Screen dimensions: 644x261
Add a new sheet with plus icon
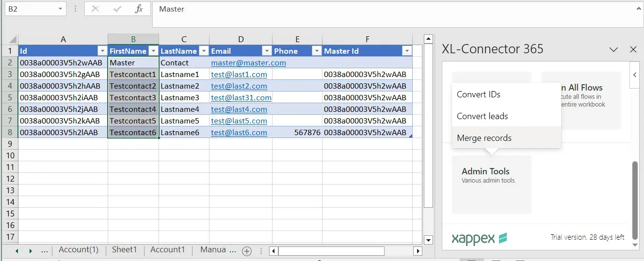tap(247, 251)
